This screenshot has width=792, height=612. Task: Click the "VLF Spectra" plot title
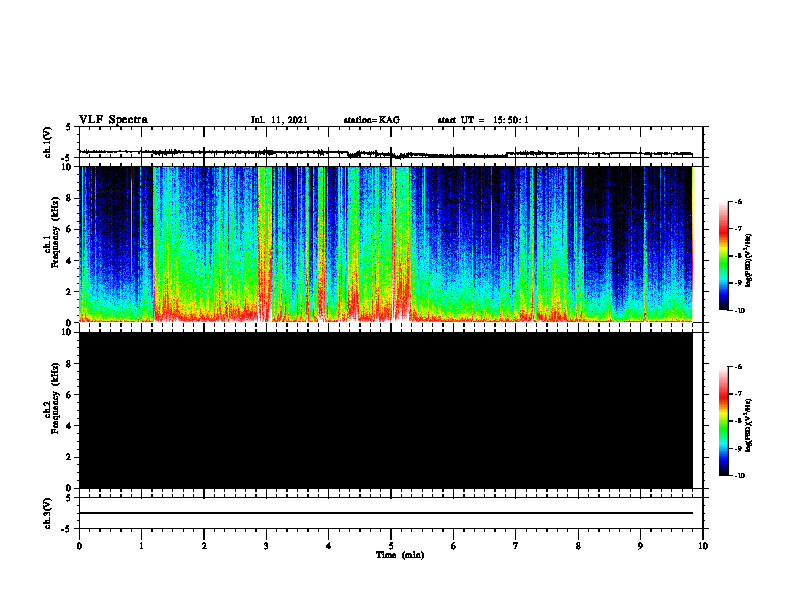pos(113,120)
